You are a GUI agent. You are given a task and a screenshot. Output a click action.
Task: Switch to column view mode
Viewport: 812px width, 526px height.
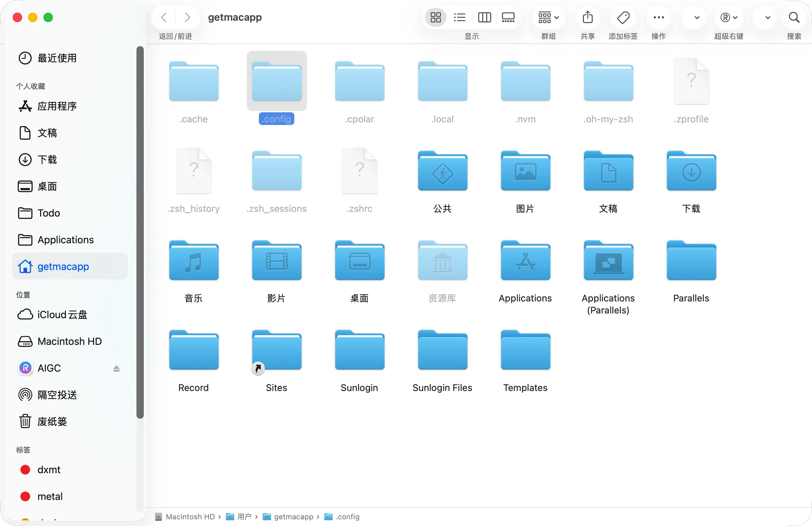click(x=484, y=17)
